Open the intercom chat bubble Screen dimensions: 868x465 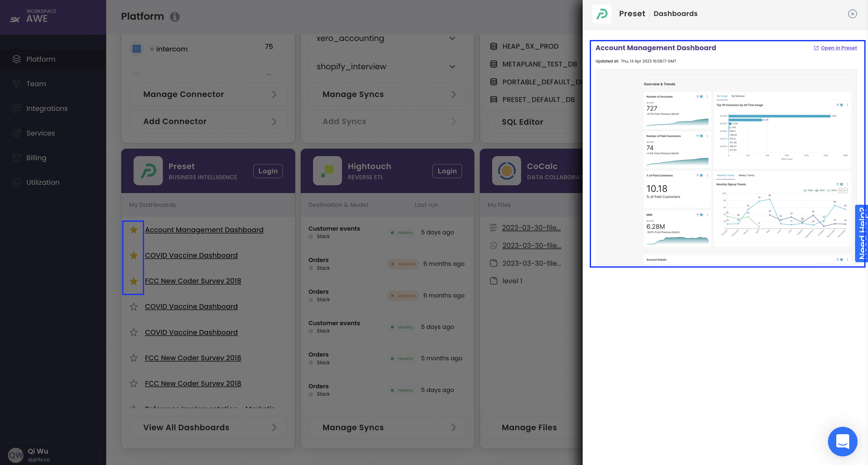[842, 441]
